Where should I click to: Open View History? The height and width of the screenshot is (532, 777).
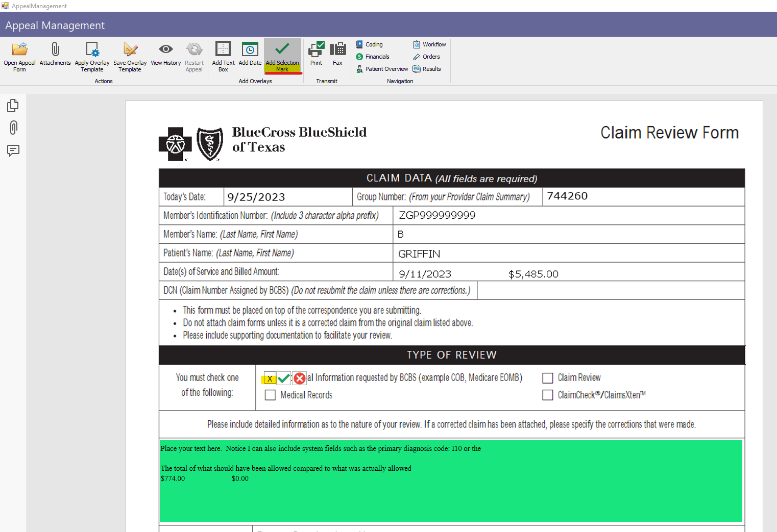pos(165,54)
